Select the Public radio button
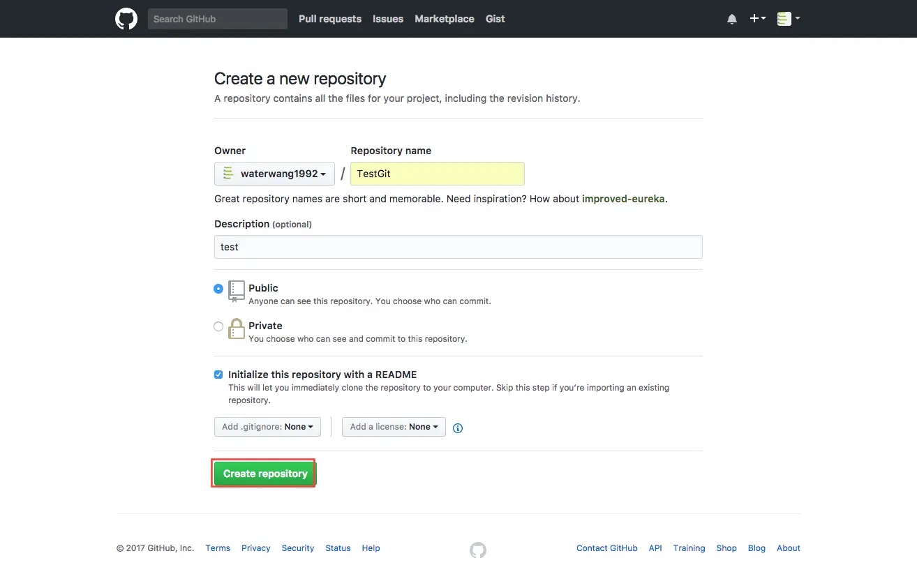917x588 pixels. 218,288
